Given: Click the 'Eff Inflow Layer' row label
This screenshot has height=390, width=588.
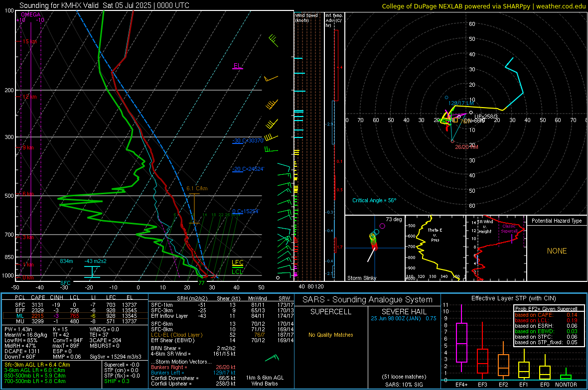Looking at the screenshot, I should coord(169,316).
